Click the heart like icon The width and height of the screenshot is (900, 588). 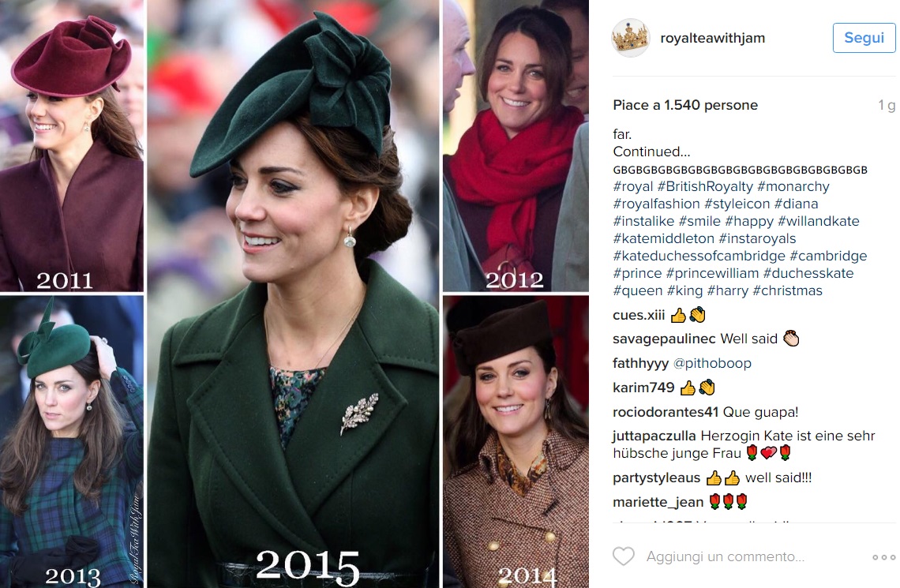click(624, 556)
